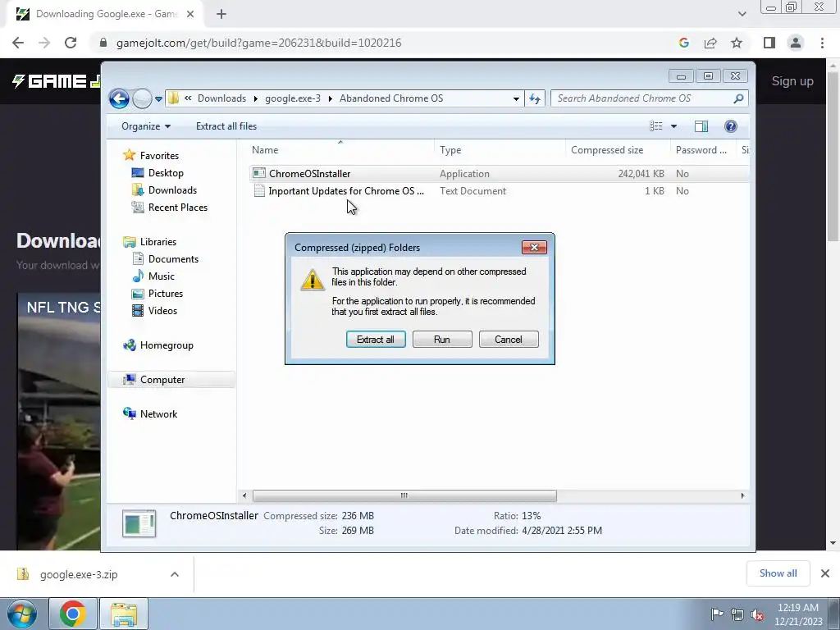Reload the Chrome page

coord(71,43)
